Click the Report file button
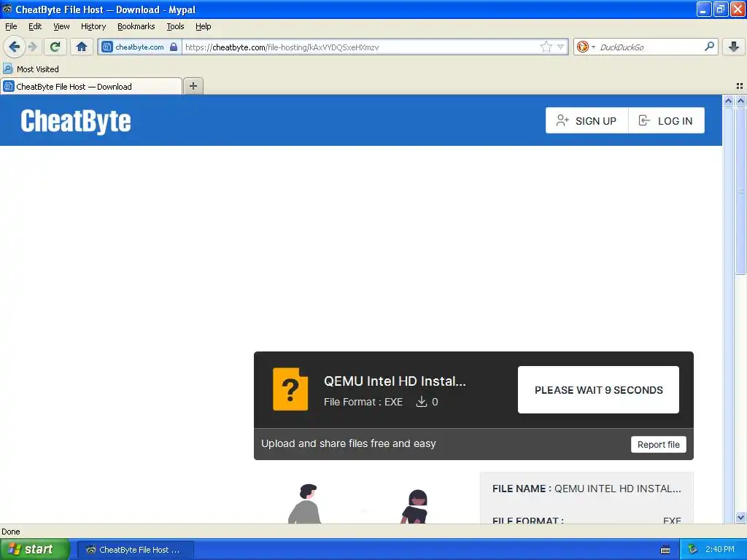Image resolution: width=747 pixels, height=560 pixels. point(659,444)
